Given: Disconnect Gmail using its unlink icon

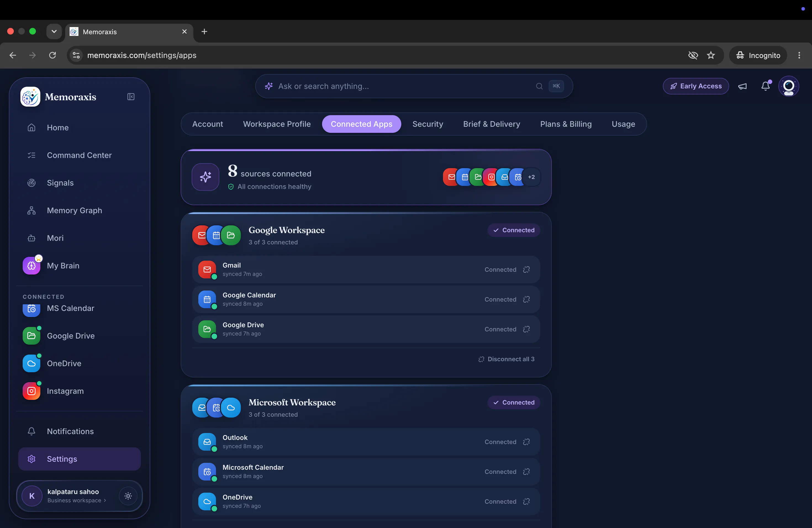Looking at the screenshot, I should click(526, 270).
